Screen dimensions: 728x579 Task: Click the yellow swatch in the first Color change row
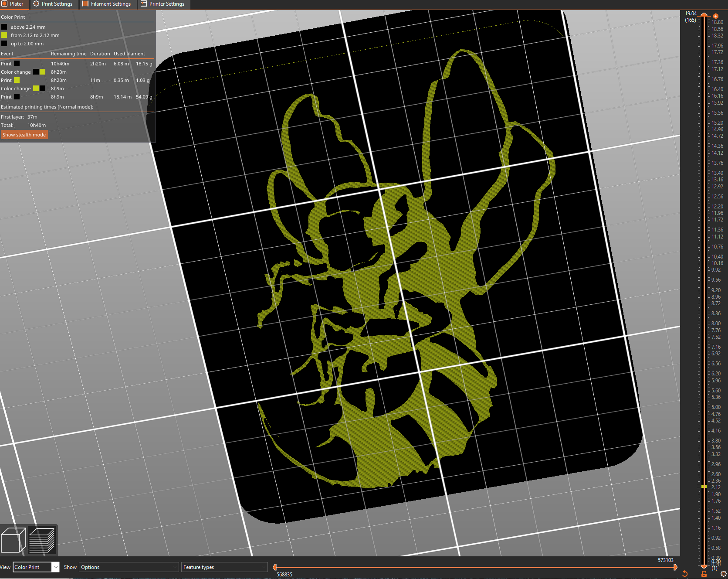point(43,72)
